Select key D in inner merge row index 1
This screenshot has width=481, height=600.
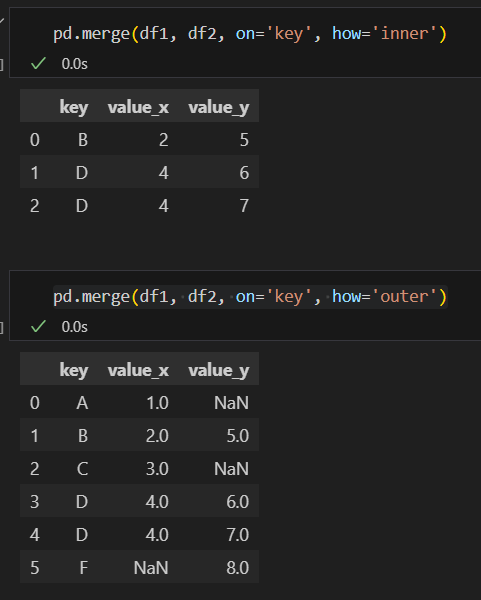pos(82,173)
